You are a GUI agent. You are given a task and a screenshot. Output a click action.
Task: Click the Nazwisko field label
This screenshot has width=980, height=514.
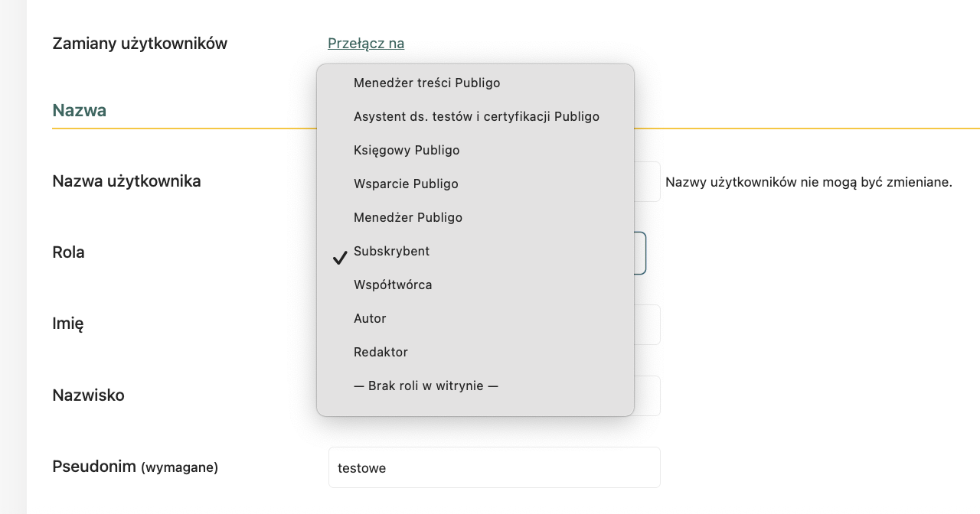pos(88,395)
